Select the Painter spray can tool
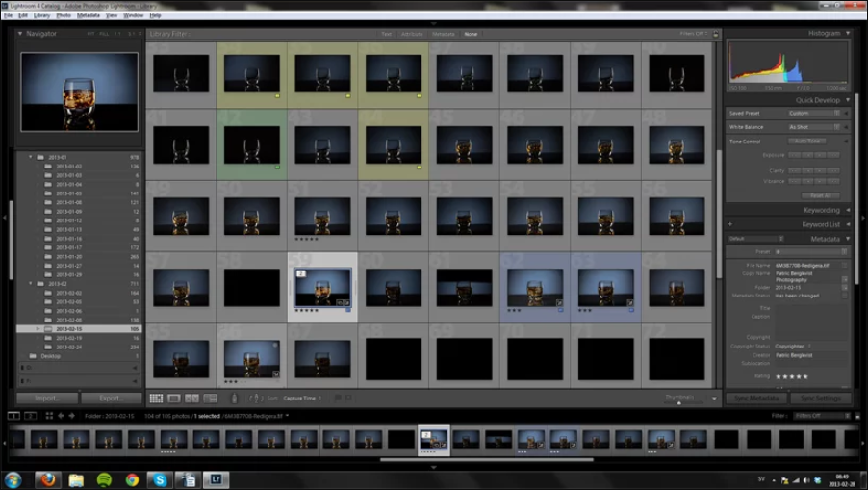 pyautogui.click(x=234, y=399)
